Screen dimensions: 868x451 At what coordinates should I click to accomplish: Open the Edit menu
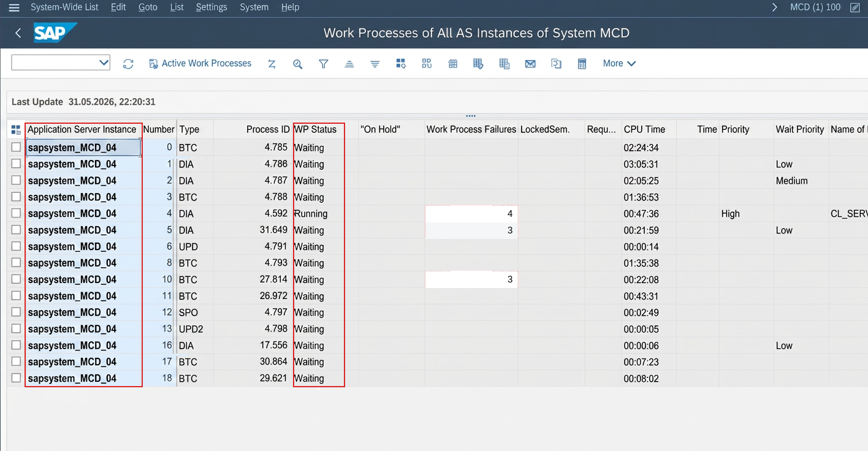[118, 7]
